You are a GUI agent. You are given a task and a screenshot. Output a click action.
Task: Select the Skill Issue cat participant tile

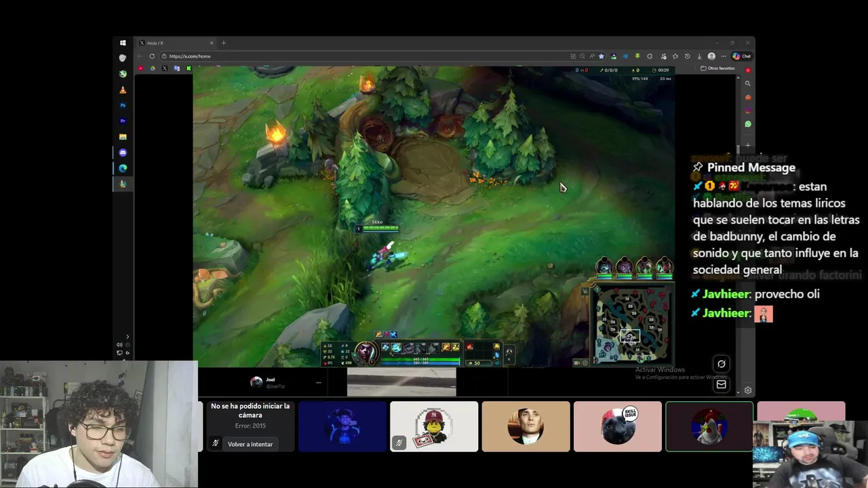pyautogui.click(x=618, y=426)
